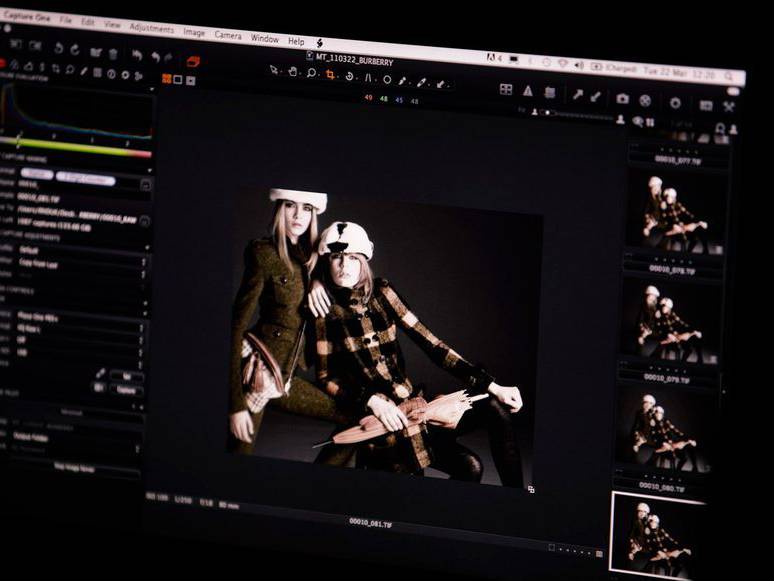The width and height of the screenshot is (774, 581).
Task: Open the Image menu
Action: tap(194, 32)
